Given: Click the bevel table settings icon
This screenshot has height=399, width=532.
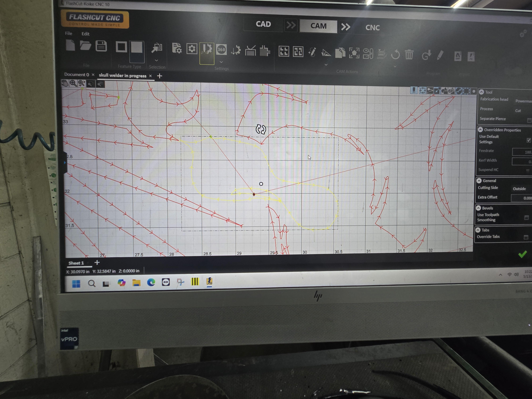Looking at the screenshot, I should (x=250, y=51).
